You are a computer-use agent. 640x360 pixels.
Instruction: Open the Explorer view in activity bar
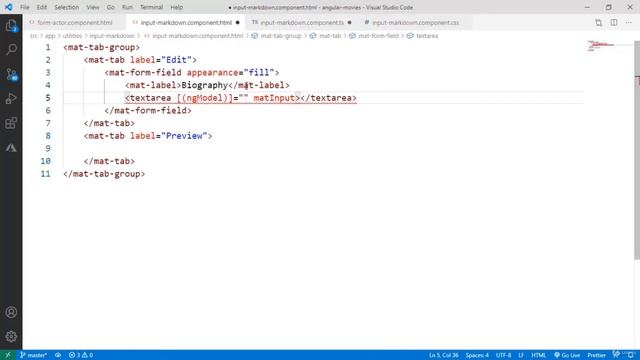click(11, 26)
